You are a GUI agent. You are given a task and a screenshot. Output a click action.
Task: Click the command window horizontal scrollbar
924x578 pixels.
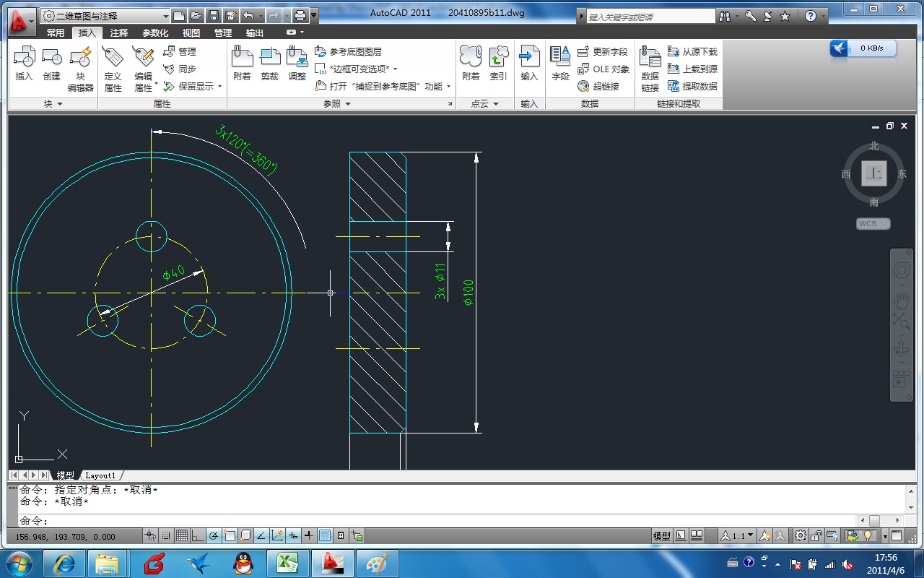point(879,520)
